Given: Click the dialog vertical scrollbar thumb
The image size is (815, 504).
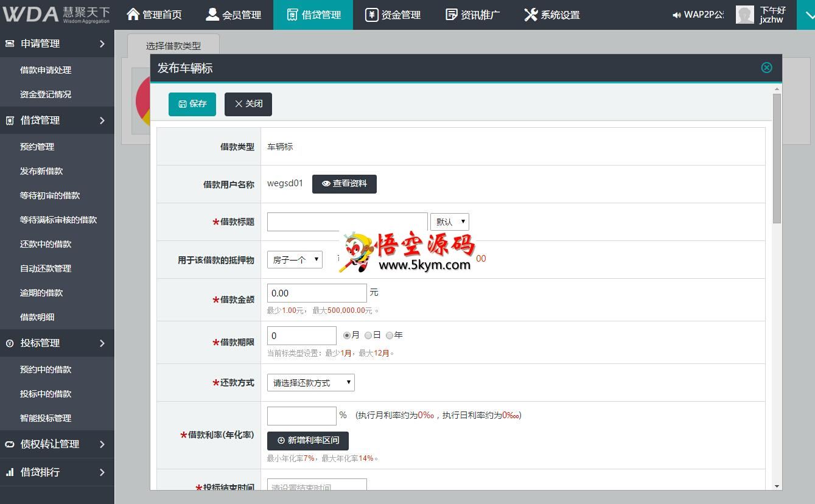Looking at the screenshot, I should click(777, 158).
